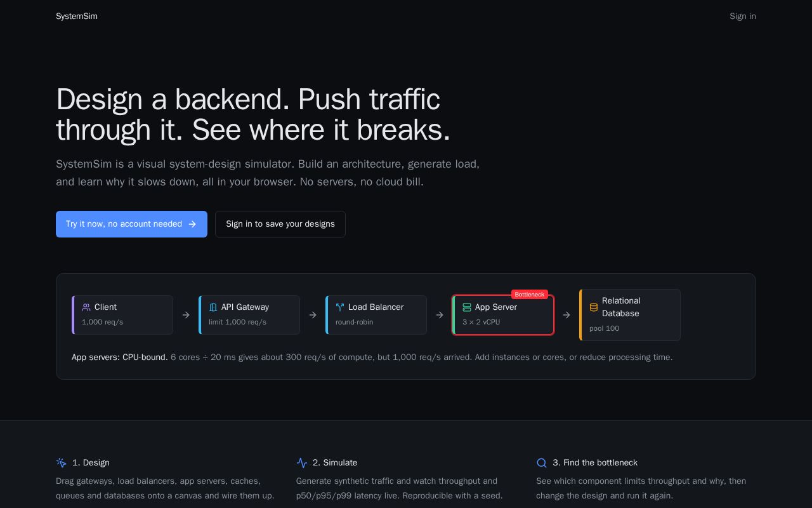
Task: Click the arrow between App Server and Relational Database
Action: pyautogui.click(x=566, y=315)
